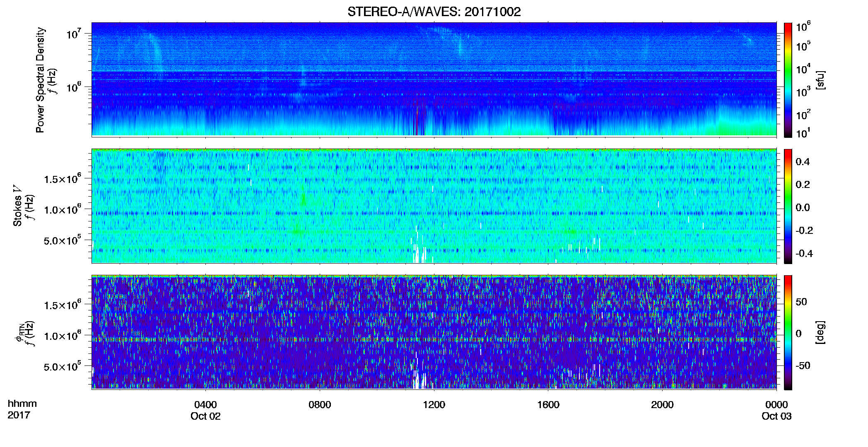Click the -0.2 value on Stokes colorbar

(804, 231)
